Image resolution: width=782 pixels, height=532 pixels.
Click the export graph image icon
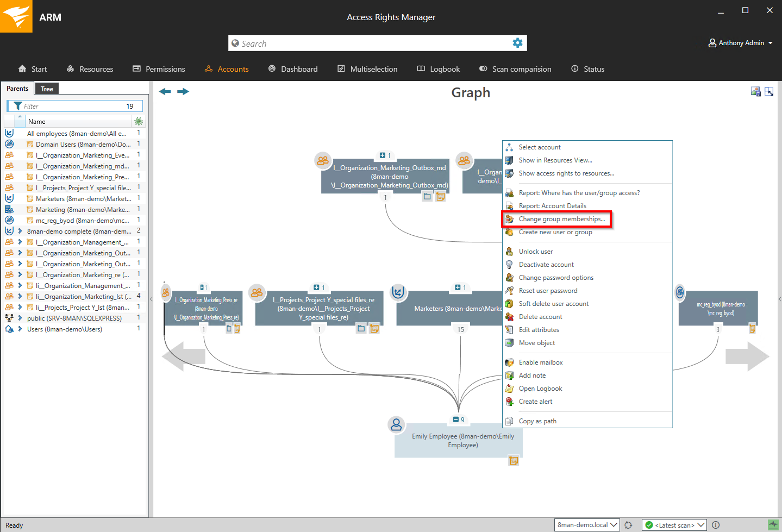(x=755, y=92)
